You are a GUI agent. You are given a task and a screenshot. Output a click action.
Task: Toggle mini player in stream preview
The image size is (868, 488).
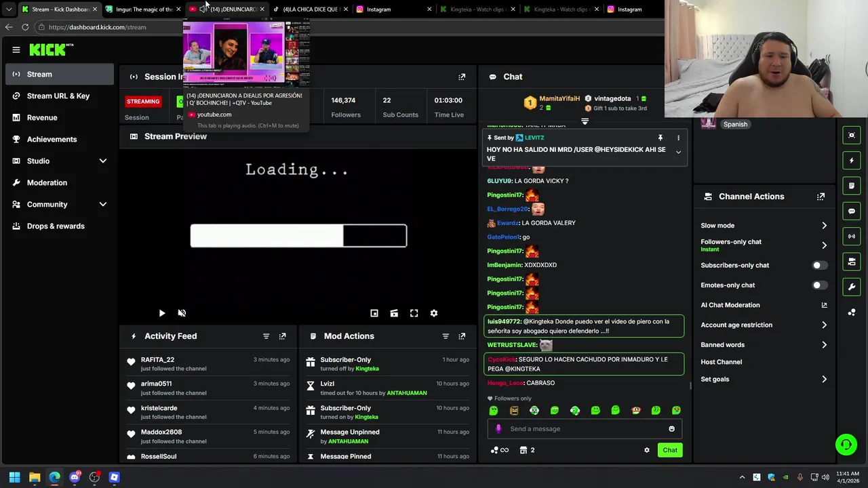374,313
